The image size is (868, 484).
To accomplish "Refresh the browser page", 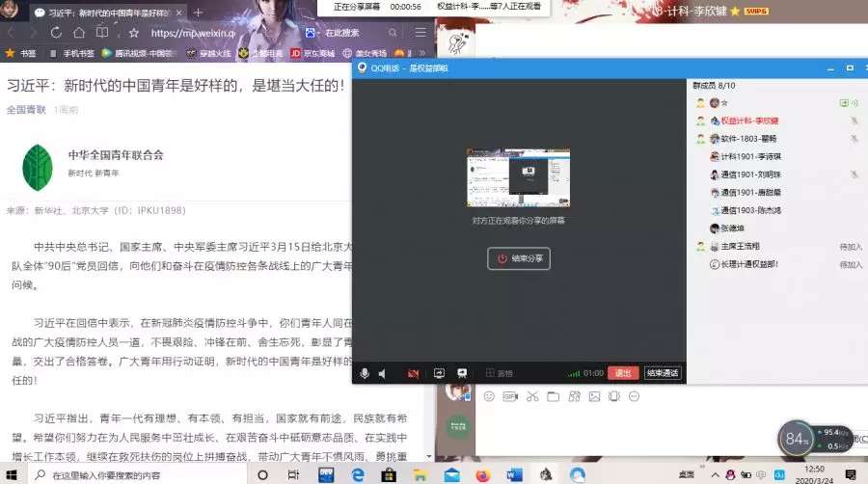I will click(55, 32).
